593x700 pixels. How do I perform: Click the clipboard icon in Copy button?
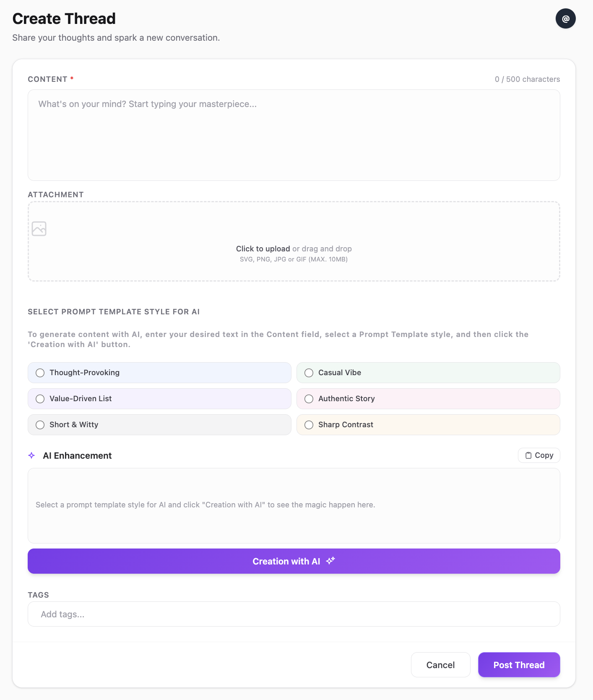click(528, 455)
